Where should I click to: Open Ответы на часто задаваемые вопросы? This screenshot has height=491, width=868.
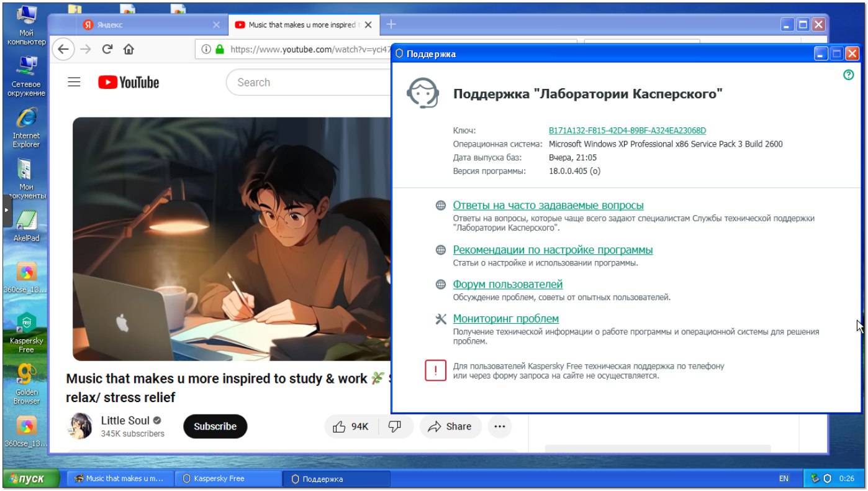tap(548, 206)
